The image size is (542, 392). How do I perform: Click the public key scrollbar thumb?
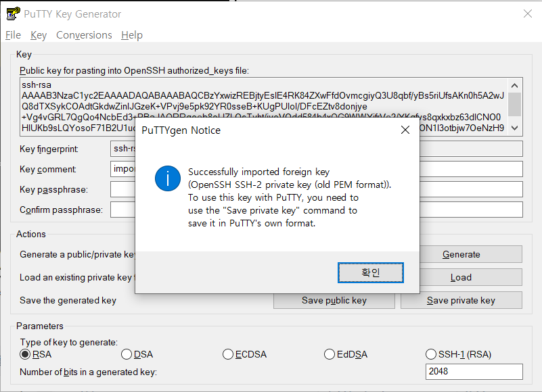[514, 104]
